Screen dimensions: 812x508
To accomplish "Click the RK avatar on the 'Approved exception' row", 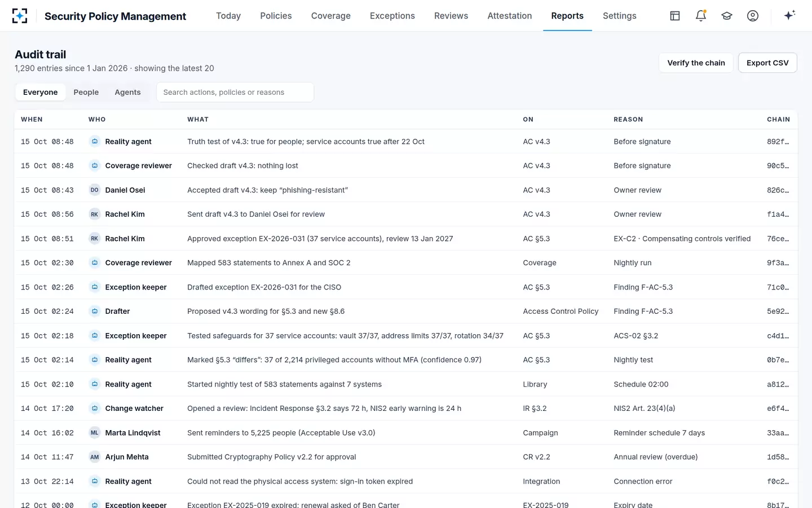I will click(95, 239).
